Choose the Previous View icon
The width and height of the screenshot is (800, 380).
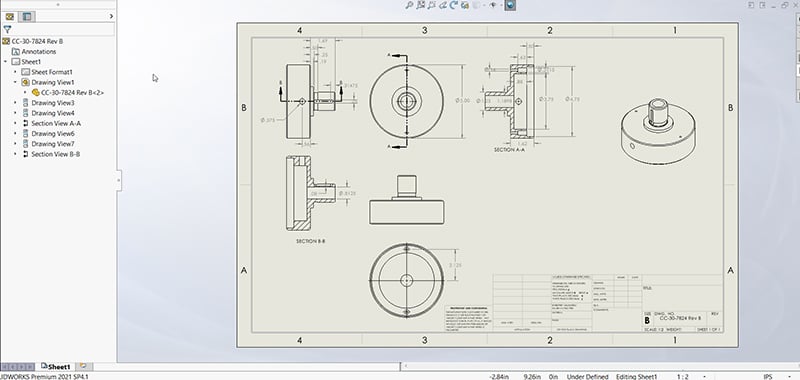coord(432,5)
